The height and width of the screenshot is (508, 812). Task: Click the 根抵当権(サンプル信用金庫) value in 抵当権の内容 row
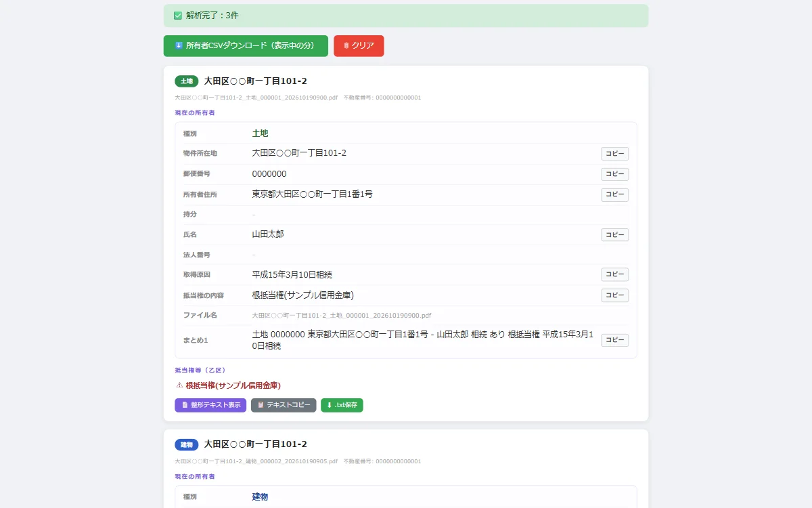click(303, 295)
